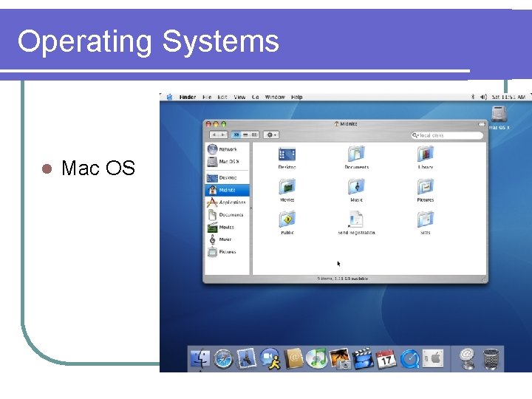Open the Finder menu

pos(188,97)
